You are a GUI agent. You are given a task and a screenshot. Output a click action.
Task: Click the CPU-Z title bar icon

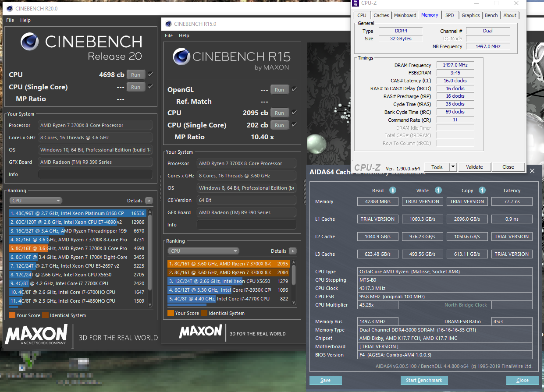355,4
